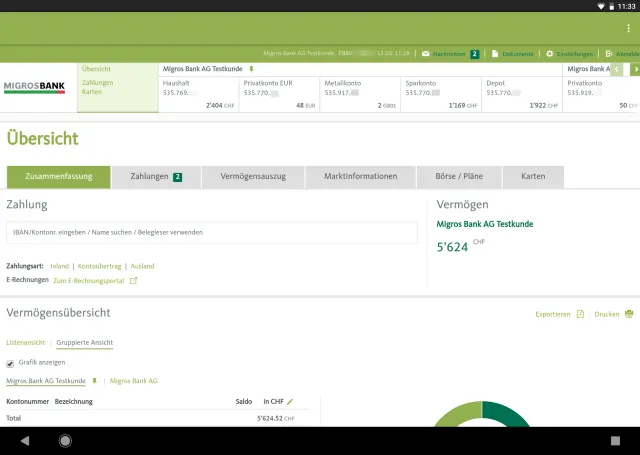Tap the Android home button
The height and width of the screenshot is (455, 640).
65,441
